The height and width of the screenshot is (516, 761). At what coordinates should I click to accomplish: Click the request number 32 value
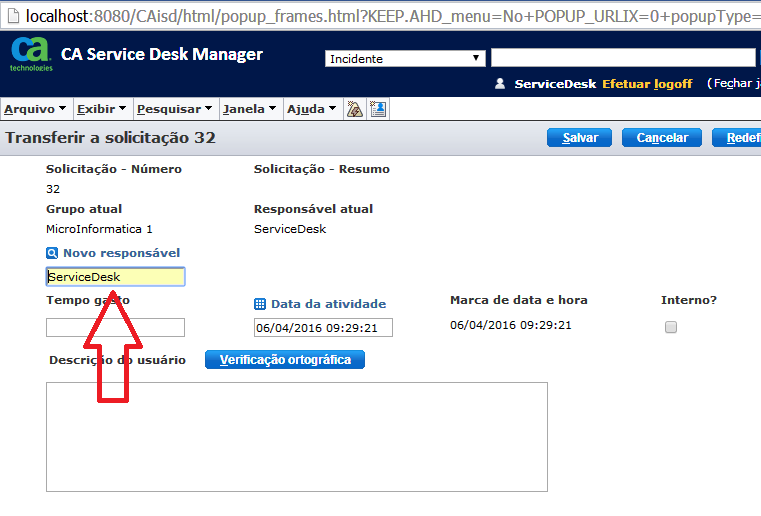click(53, 189)
